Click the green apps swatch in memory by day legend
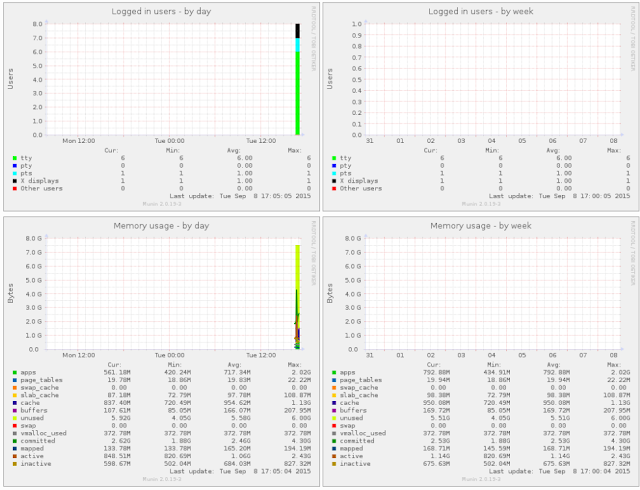The image size is (640, 490). 15,372
